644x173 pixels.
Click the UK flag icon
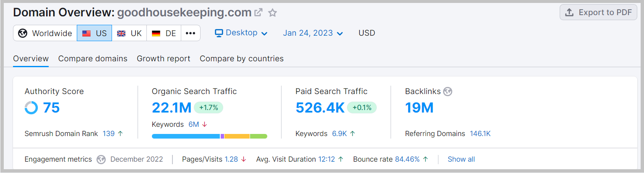click(x=121, y=34)
